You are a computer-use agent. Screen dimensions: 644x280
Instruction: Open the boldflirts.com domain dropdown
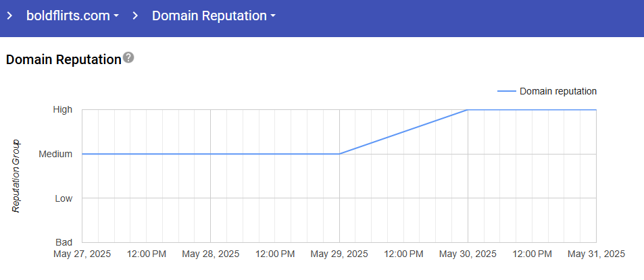pos(72,16)
